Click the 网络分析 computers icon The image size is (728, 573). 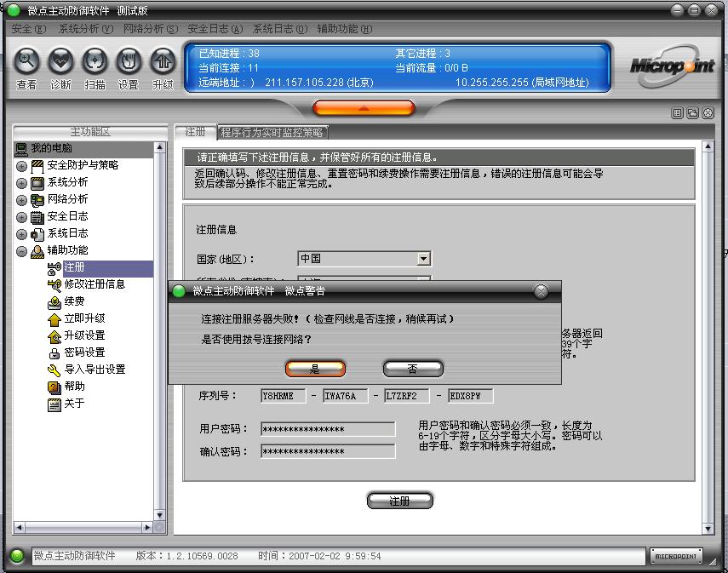[37, 200]
